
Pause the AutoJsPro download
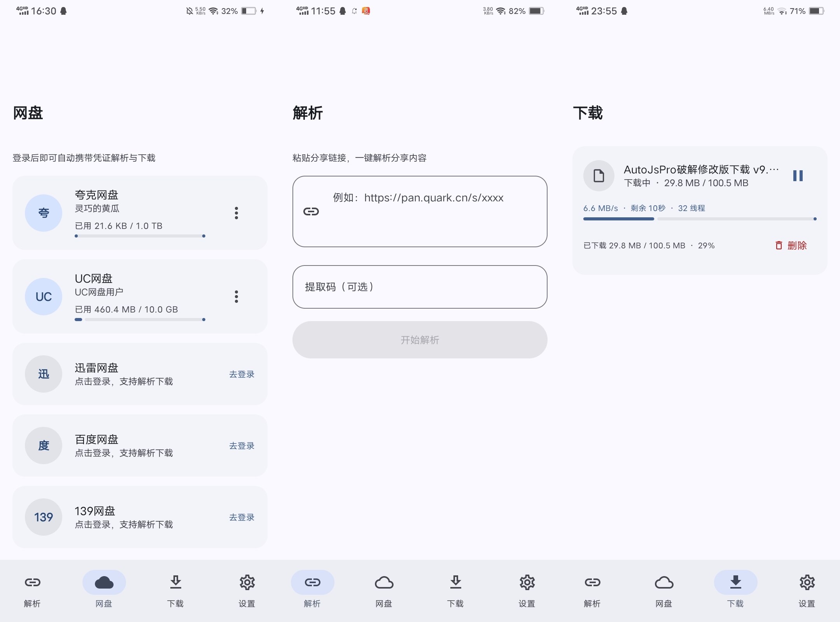(x=798, y=176)
